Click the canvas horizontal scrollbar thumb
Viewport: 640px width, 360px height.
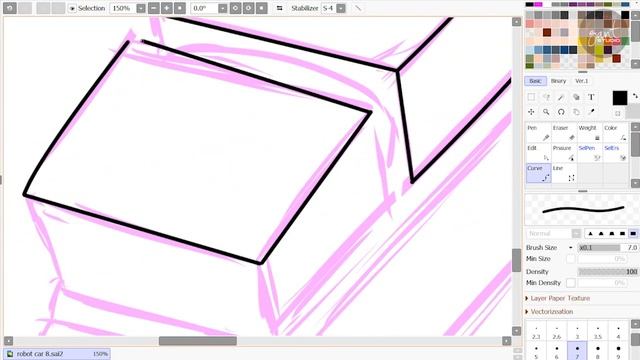point(198,341)
